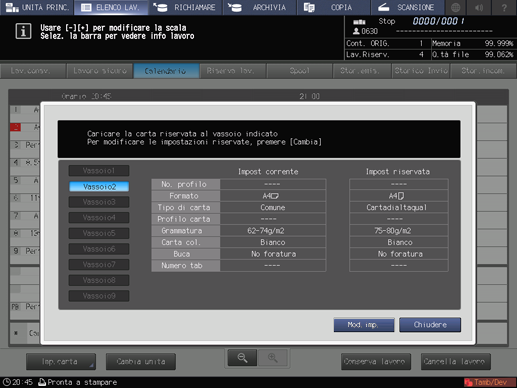
Task: Select Vassoio5 tray button
Action: click(99, 233)
